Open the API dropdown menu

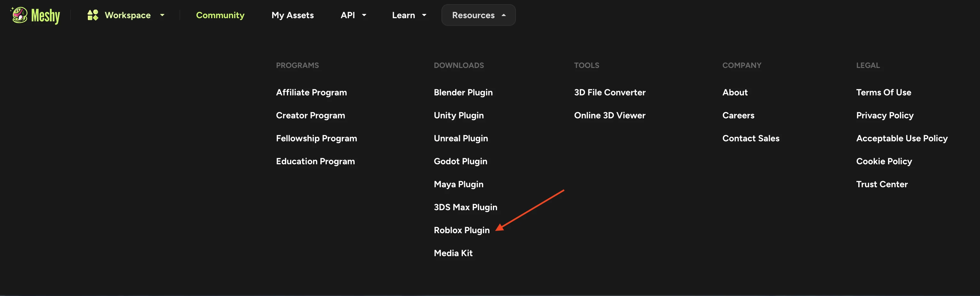click(x=353, y=15)
